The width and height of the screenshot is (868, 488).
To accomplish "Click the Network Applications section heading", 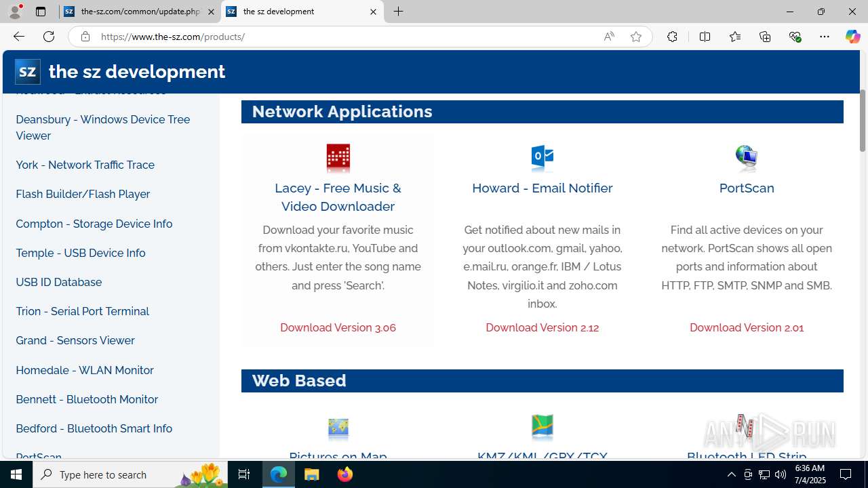I will tap(342, 111).
